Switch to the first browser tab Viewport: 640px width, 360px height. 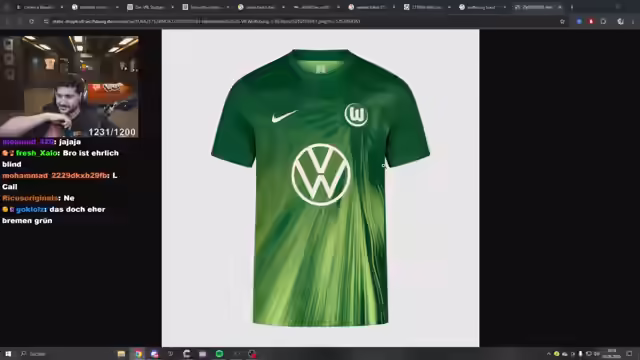pos(40,7)
